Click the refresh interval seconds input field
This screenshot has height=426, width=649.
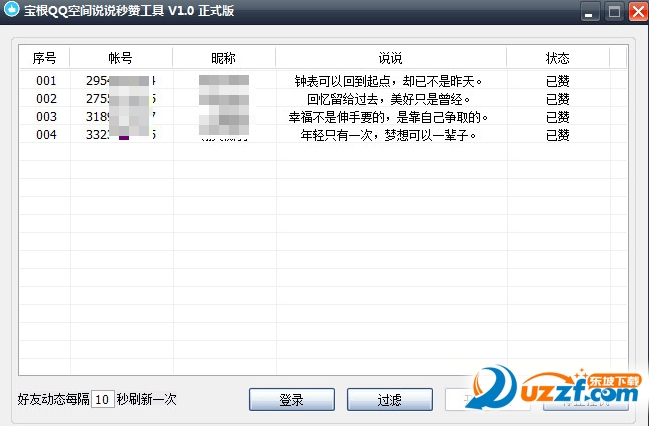click(102, 399)
